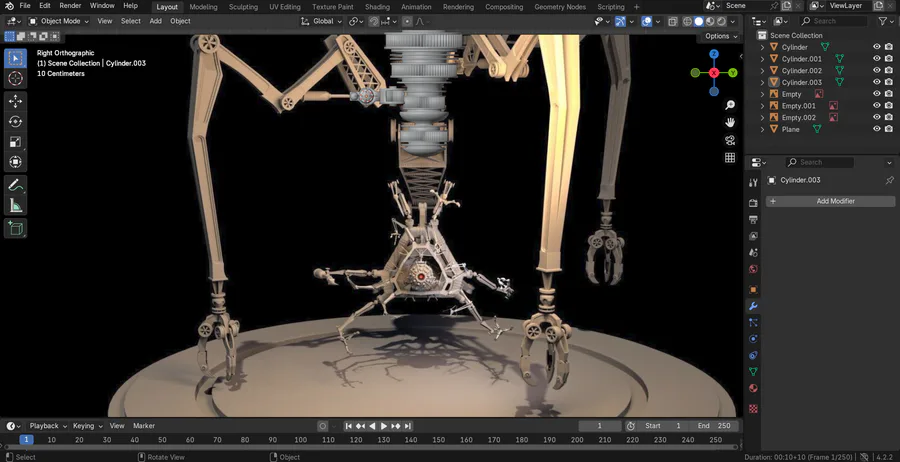The height and width of the screenshot is (462, 900).
Task: Expand the Cylinder.002 tree item
Action: (763, 71)
